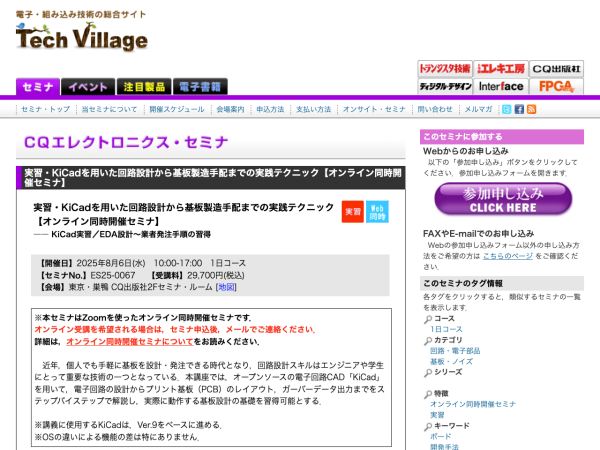This screenshot has height=450, width=600.
Task: Click magnifier icon beside シリーズ tag
Action: tap(428, 373)
